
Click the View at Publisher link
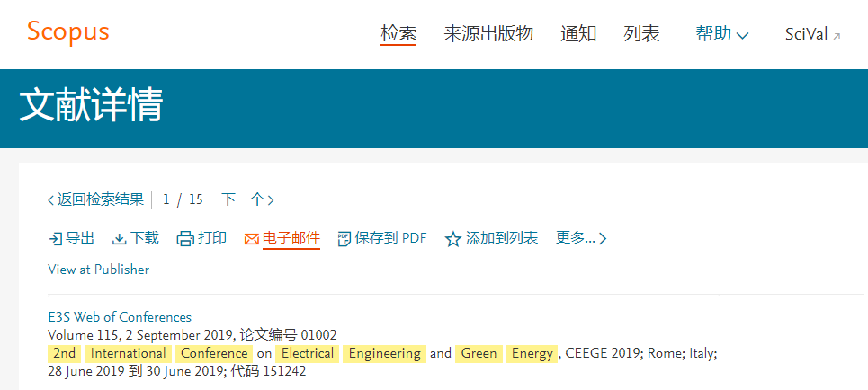pos(99,270)
